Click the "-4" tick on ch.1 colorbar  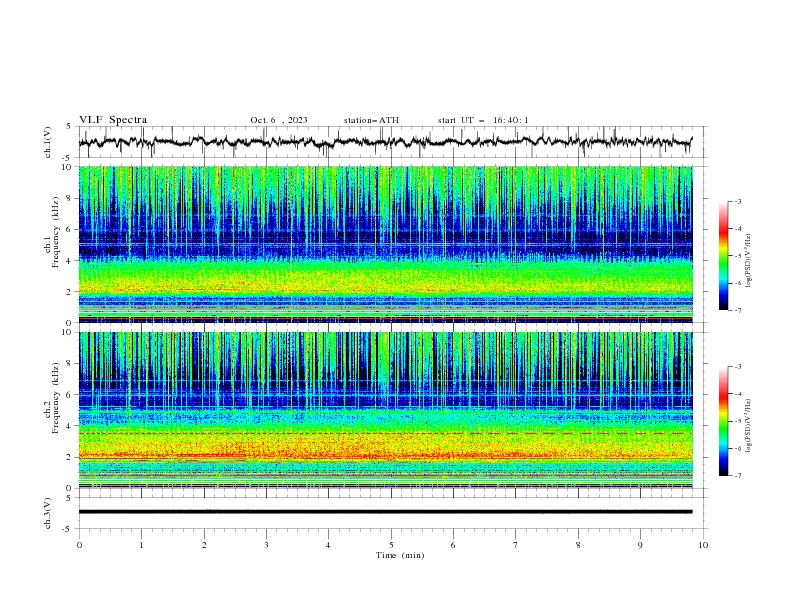click(x=737, y=229)
